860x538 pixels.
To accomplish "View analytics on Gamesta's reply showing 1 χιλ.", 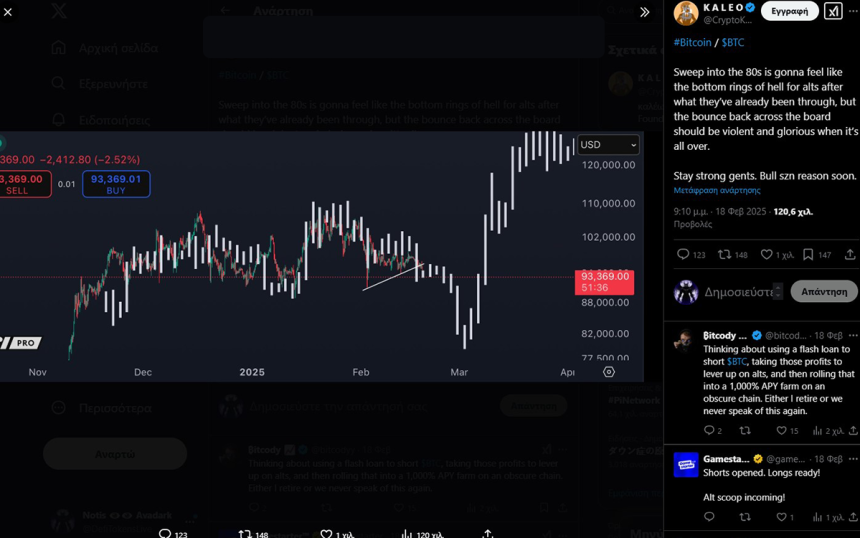I will click(828, 517).
